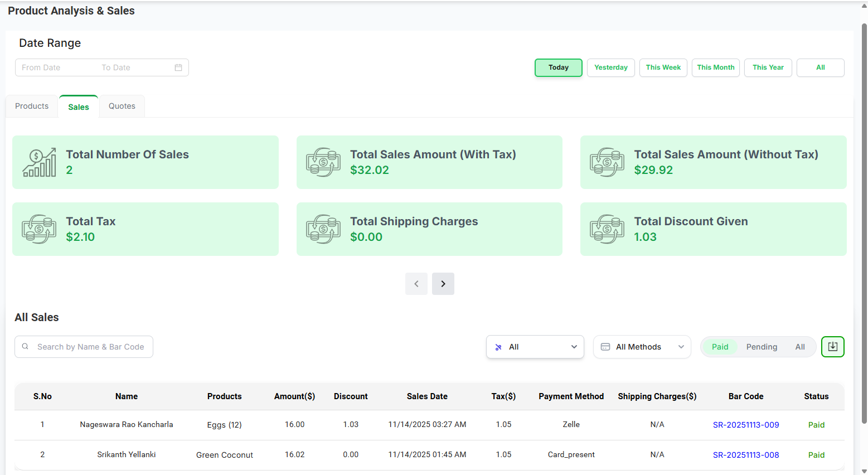
Task: Click Srikanth Yellanki name cell
Action: (127, 455)
